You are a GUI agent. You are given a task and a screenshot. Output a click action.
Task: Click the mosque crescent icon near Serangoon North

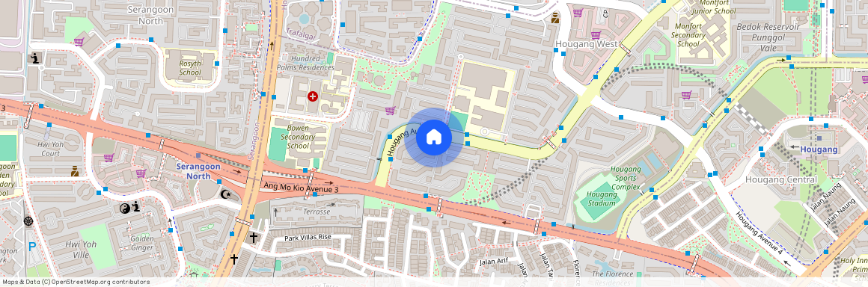tap(226, 194)
